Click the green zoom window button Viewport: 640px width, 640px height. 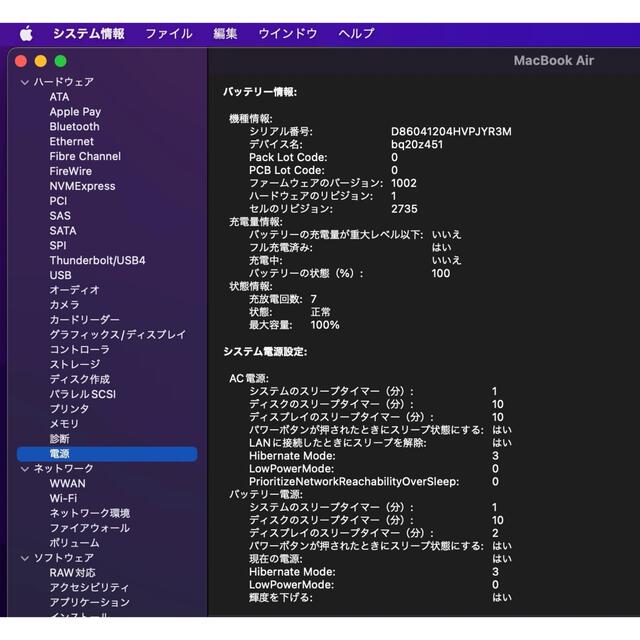[x=61, y=61]
